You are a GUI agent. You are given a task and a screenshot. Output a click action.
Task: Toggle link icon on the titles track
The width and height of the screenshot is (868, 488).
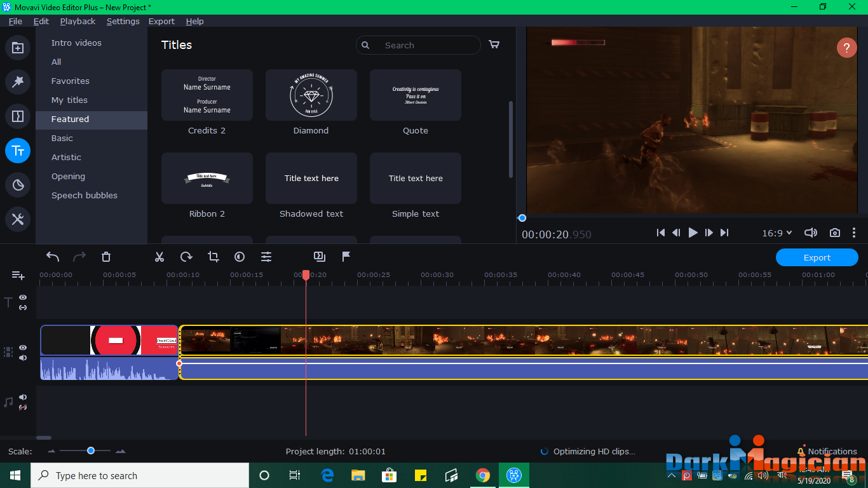pyautogui.click(x=23, y=308)
